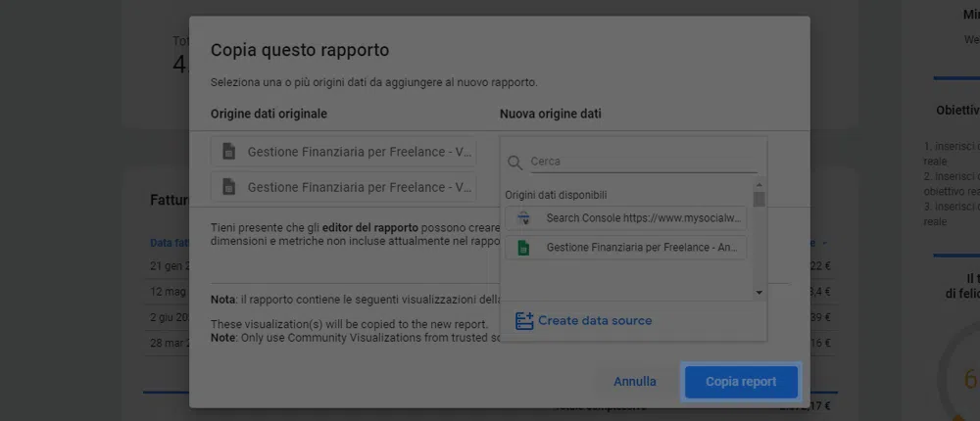Click the Search Console source icon
Screen dimensions: 980x421
tap(523, 218)
